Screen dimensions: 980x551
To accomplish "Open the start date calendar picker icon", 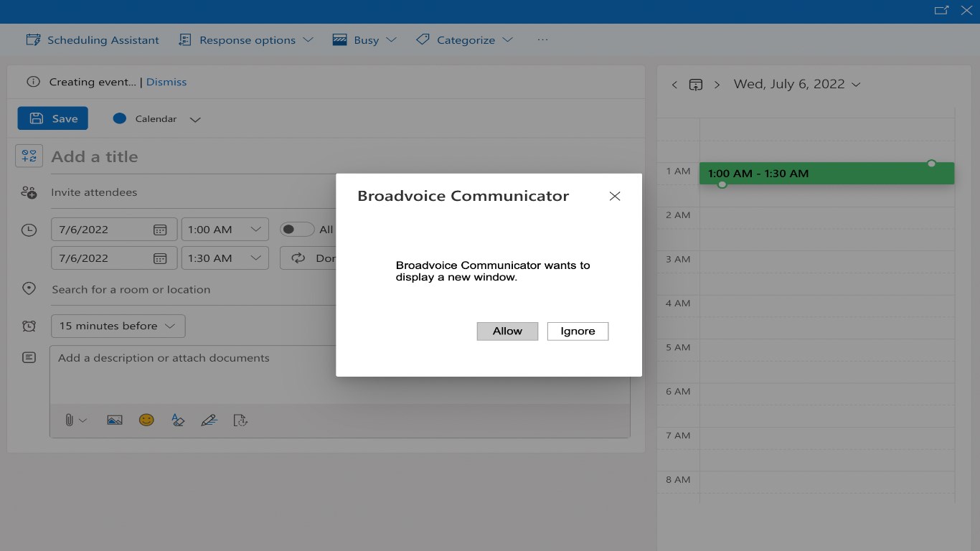I will pyautogui.click(x=160, y=230).
